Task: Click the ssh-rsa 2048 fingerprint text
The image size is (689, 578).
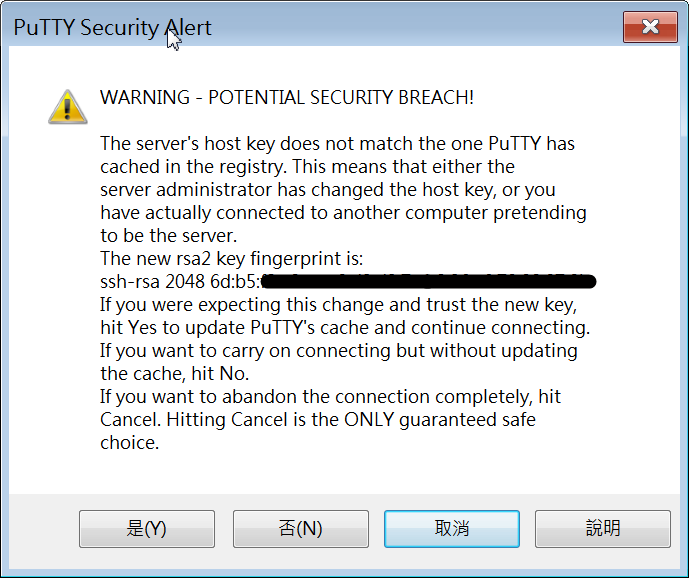Action: [x=180, y=281]
